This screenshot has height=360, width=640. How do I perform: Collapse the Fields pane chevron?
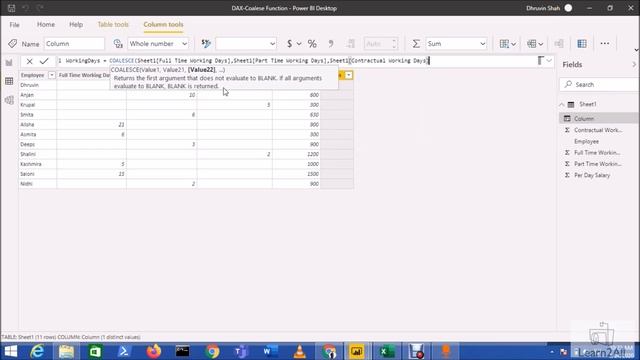click(x=634, y=64)
